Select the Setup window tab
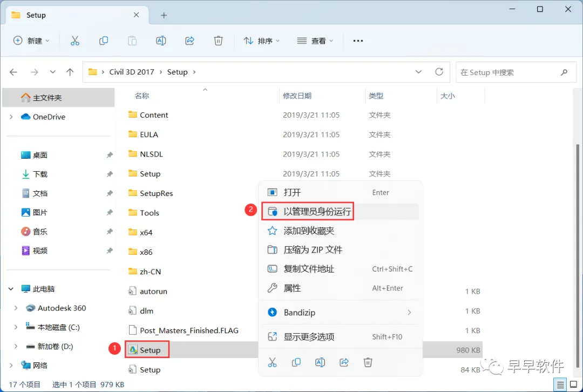This screenshot has width=583, height=392. 77,15
